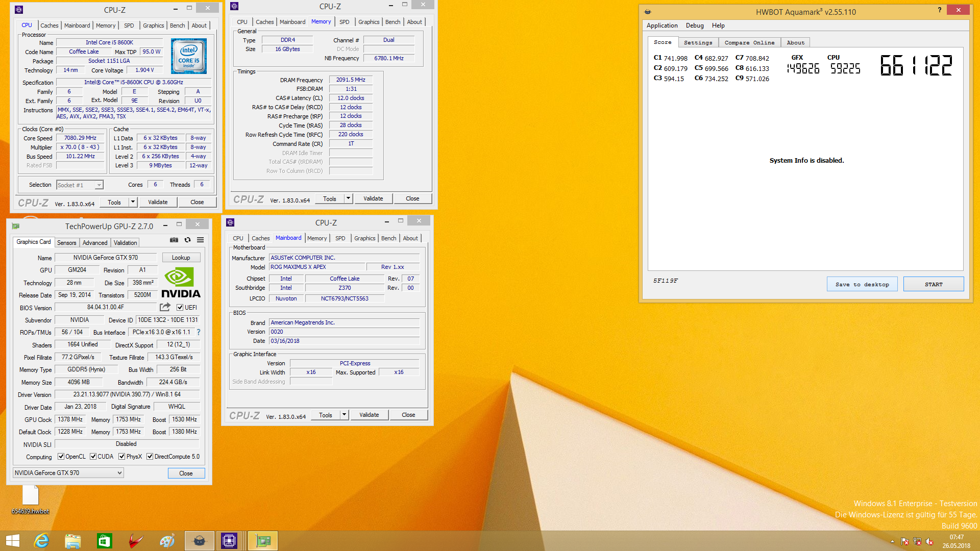Open the Debug menu in Aquamark
980x551 pixels.
[694, 26]
